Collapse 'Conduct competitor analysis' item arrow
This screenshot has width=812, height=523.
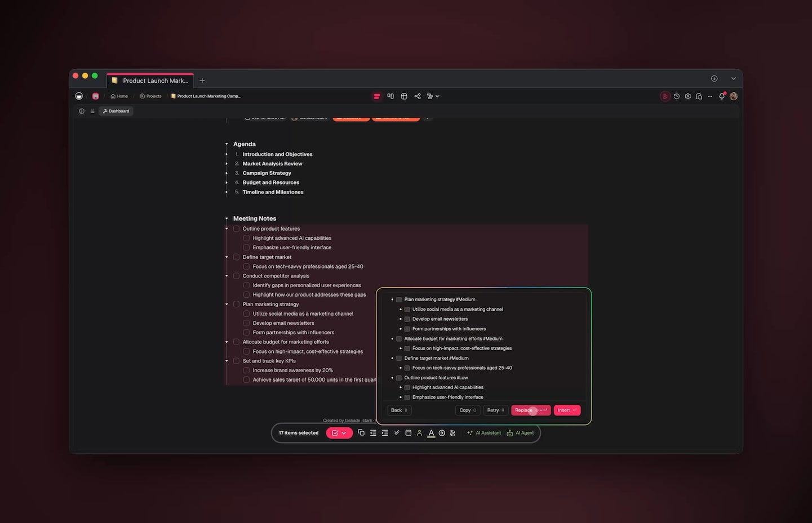click(227, 276)
